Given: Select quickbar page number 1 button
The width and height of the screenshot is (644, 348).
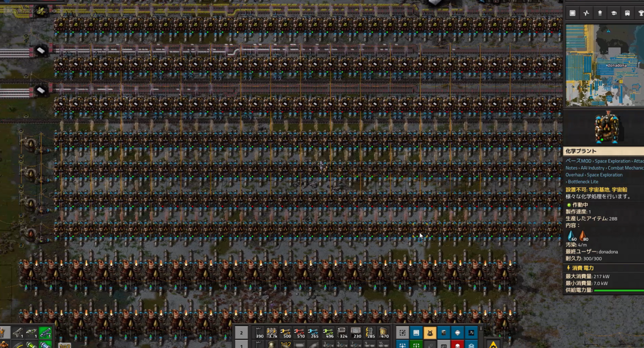Looking at the screenshot, I should (x=241, y=344).
